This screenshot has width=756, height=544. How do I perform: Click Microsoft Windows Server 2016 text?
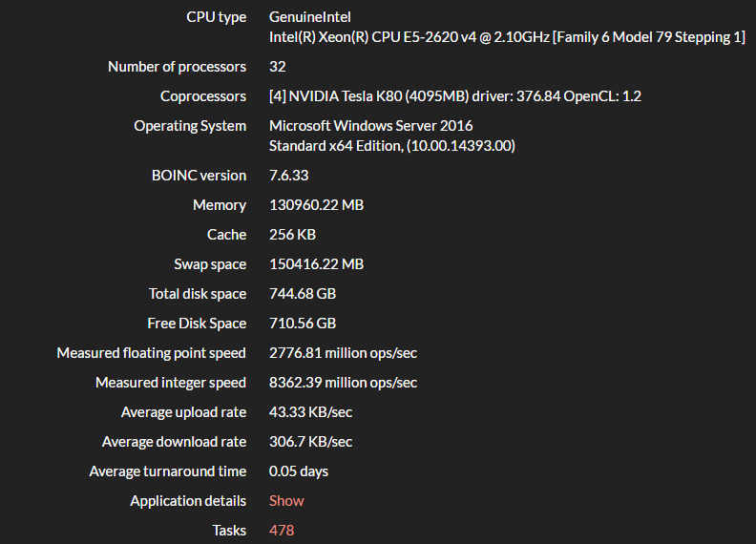pos(370,126)
